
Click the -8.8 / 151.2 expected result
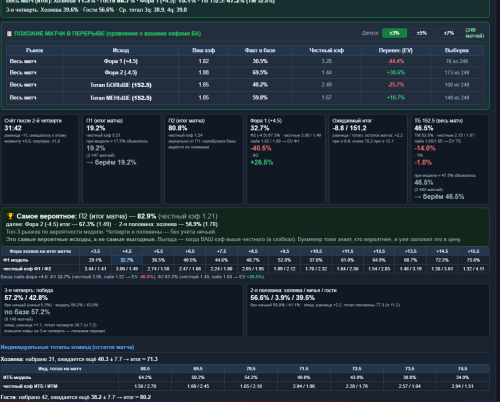349,128
